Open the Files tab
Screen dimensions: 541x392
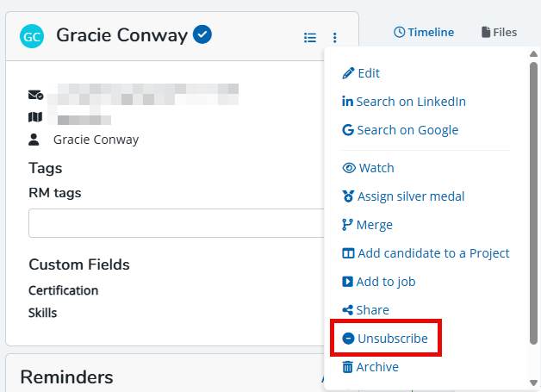coord(499,32)
